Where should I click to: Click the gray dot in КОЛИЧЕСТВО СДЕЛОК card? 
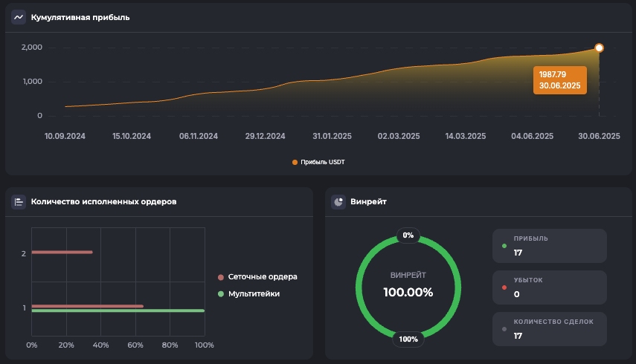tap(505, 328)
